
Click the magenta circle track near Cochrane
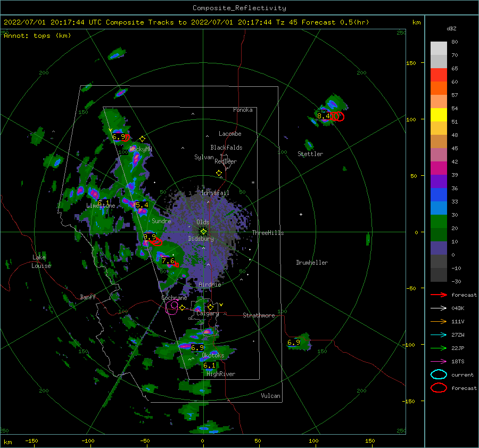pos(172,307)
